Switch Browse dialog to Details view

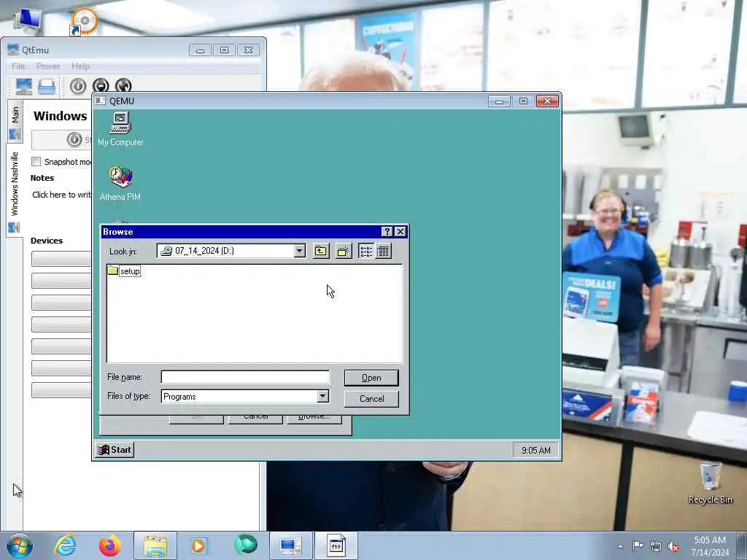tap(383, 251)
